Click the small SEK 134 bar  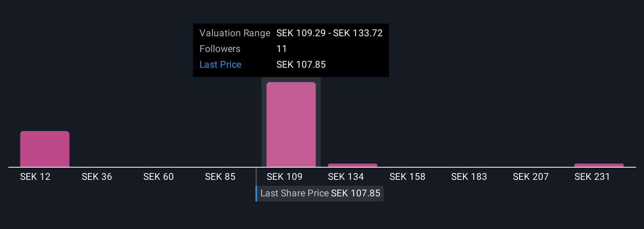(x=353, y=165)
